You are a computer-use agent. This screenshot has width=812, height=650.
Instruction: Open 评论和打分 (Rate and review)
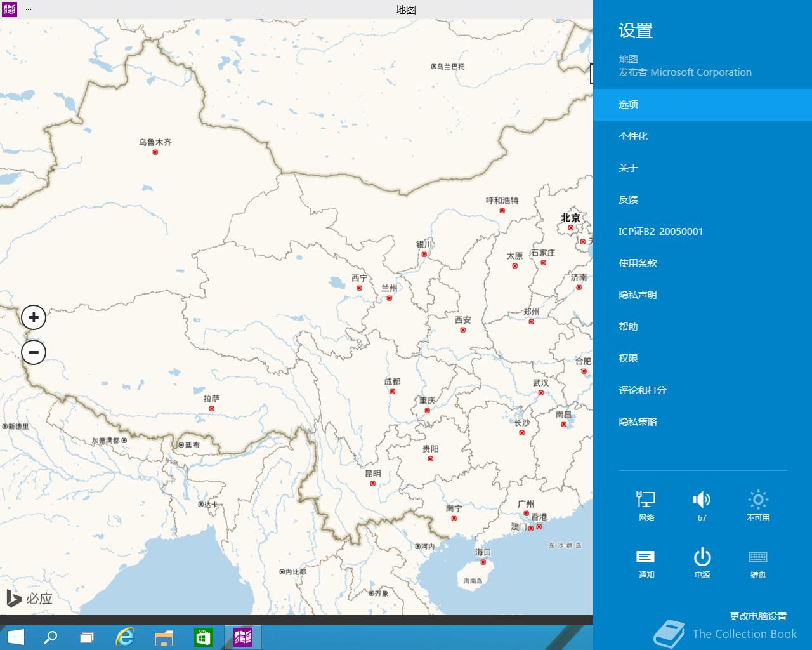[702, 390]
